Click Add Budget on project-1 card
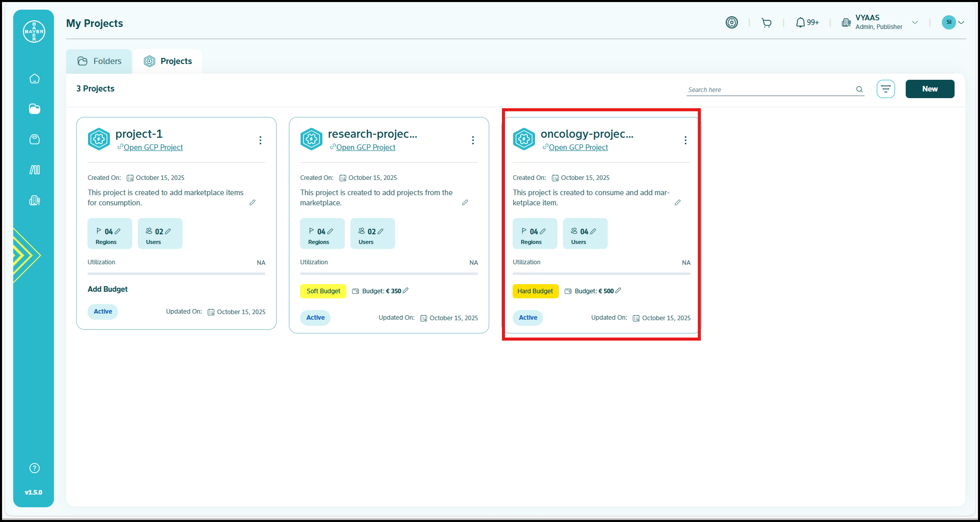 (108, 289)
